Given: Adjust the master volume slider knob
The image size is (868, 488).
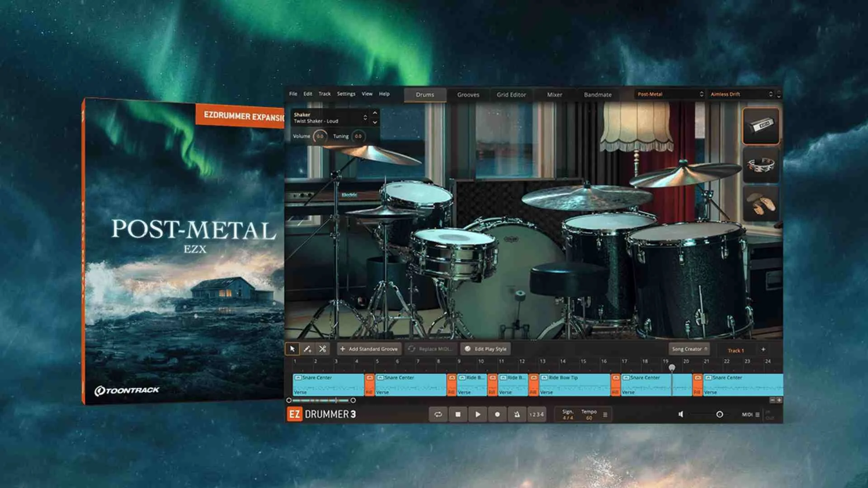Looking at the screenshot, I should [719, 414].
